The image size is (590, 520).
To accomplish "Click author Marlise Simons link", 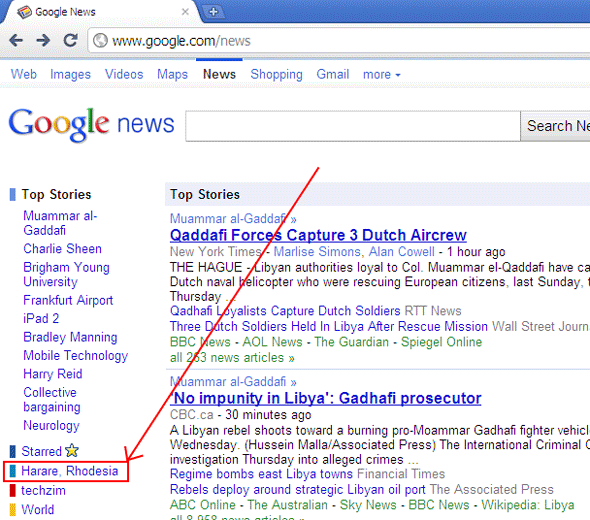I will point(318,252).
